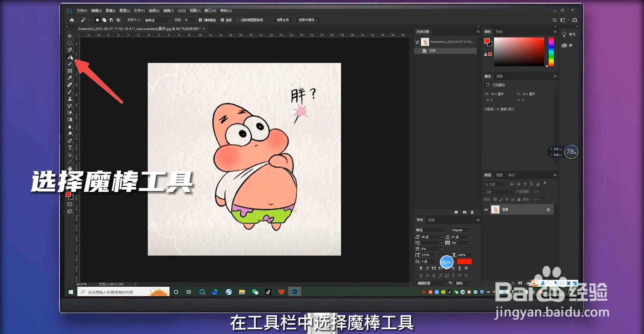Select the Dodge tool
Viewport: 644px width, 334px height.
[x=70, y=134]
